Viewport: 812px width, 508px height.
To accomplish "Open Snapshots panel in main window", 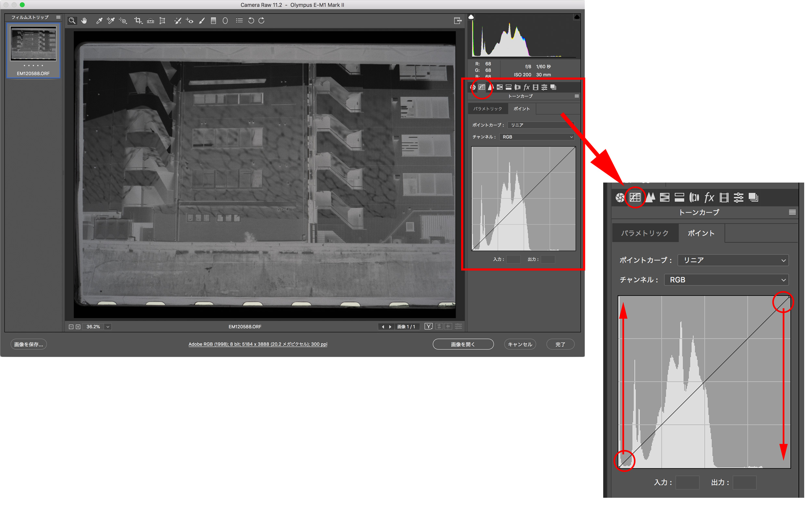I will coord(553,87).
